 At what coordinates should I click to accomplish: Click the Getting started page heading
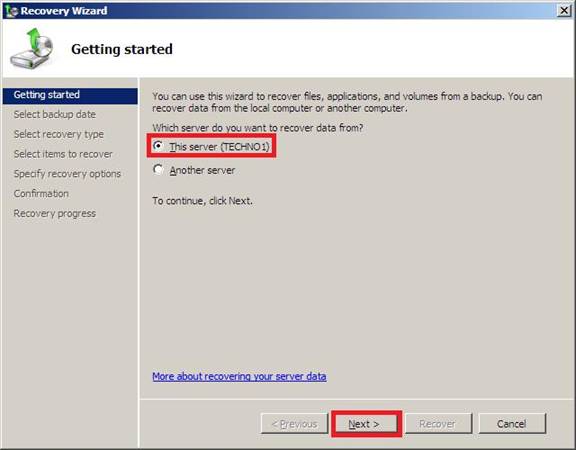click(122, 49)
